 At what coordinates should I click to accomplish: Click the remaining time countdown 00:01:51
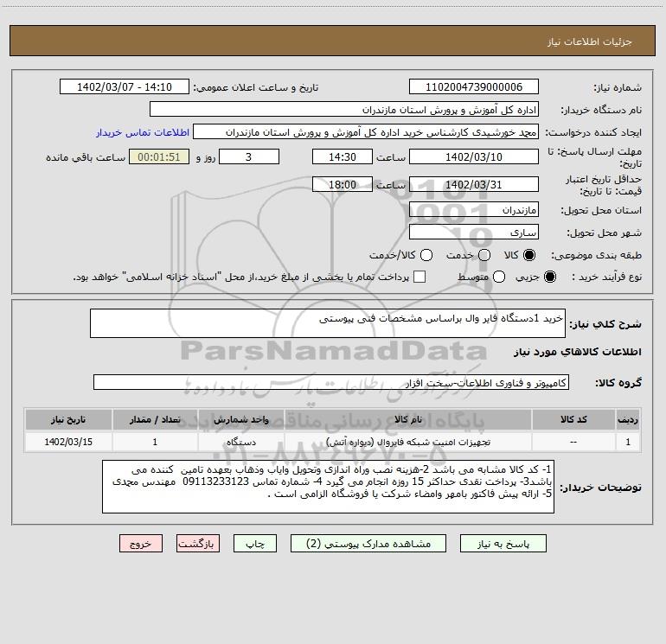(159, 156)
